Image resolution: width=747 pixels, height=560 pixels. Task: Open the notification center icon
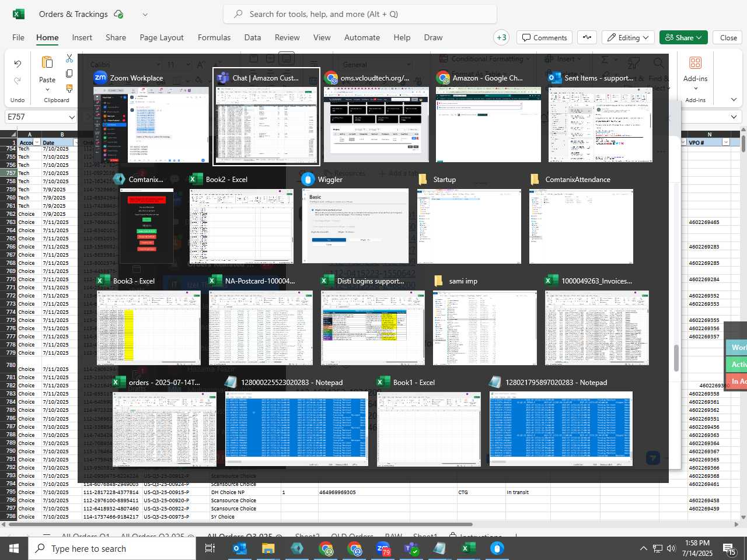(729, 548)
